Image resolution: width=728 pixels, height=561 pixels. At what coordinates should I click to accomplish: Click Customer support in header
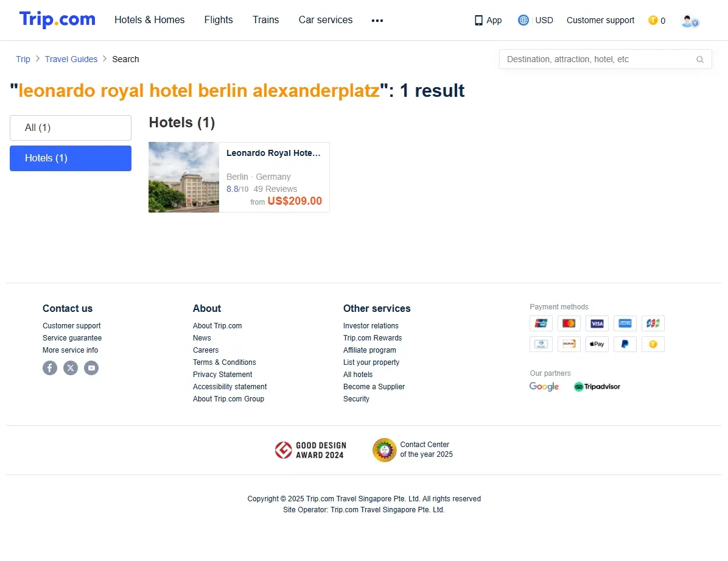600,21
